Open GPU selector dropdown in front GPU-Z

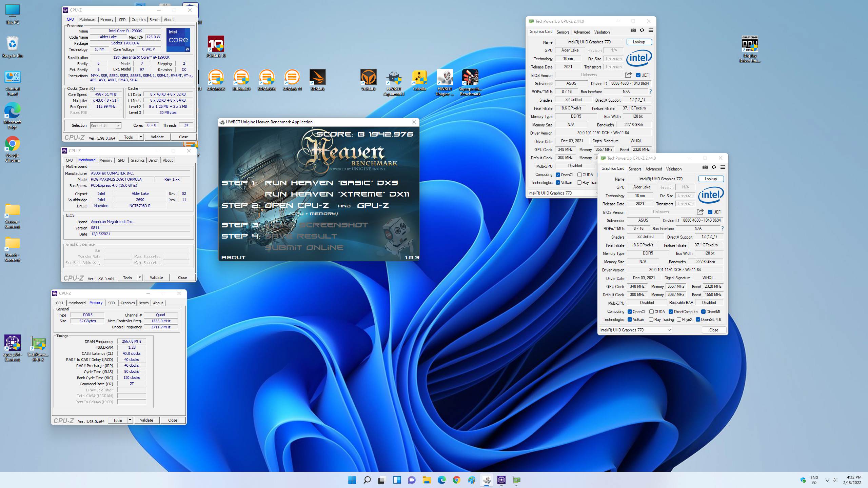(636, 330)
